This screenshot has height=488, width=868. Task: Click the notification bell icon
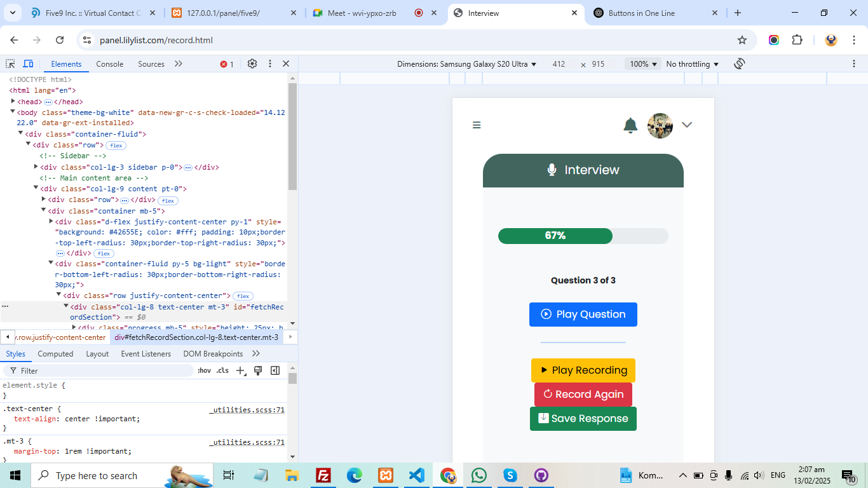point(630,126)
